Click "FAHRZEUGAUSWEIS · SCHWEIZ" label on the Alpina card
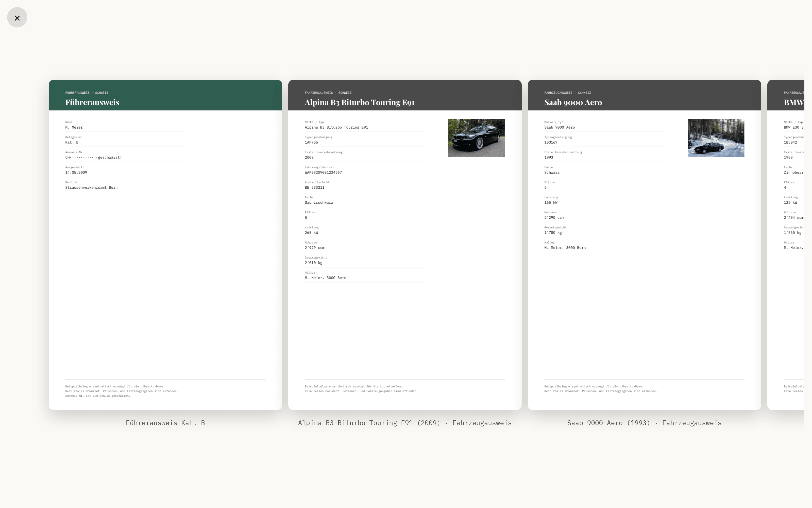The height and width of the screenshot is (508, 812). (x=328, y=93)
